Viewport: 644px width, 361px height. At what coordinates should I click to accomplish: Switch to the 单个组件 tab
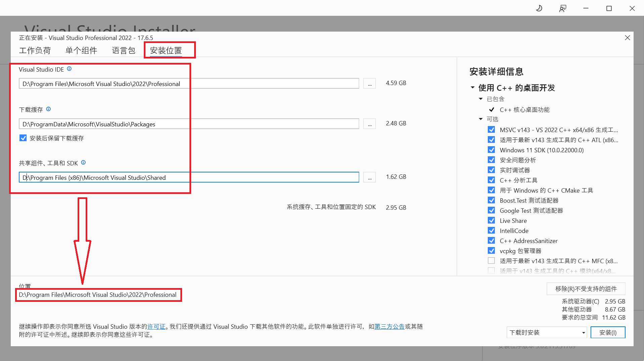[x=81, y=50]
